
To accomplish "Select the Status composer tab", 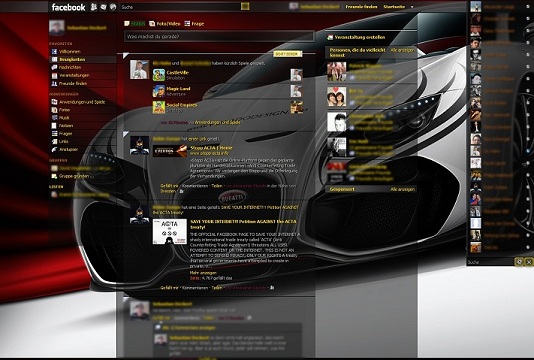I will click(135, 24).
